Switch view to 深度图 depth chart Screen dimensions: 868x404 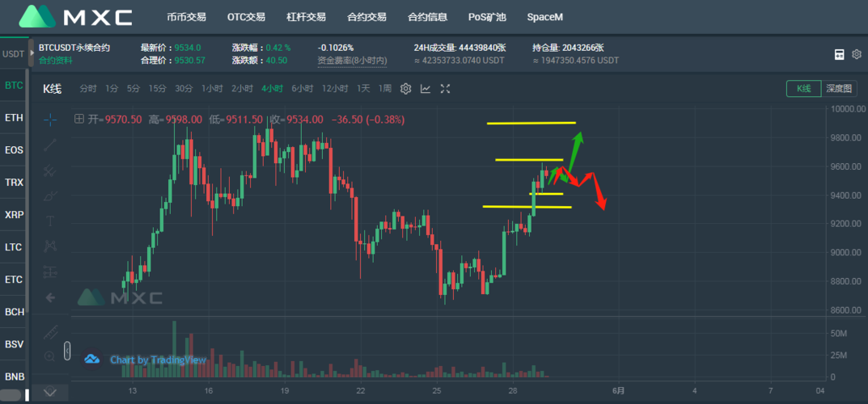click(x=839, y=88)
